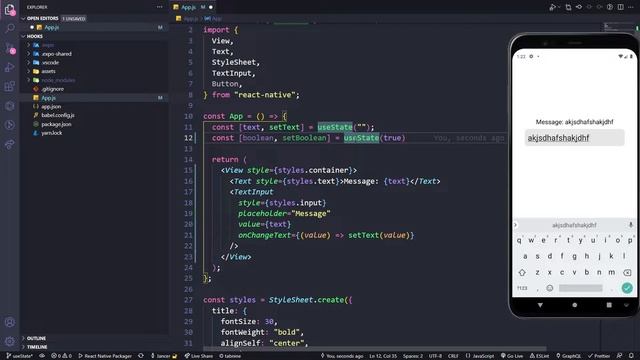
Task: Tap the settings gear in phone status bar
Action: pyautogui.click(x=531, y=56)
